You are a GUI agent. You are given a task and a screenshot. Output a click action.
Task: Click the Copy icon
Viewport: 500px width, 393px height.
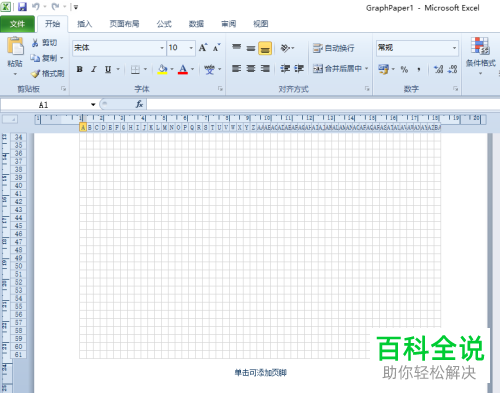tap(35, 58)
